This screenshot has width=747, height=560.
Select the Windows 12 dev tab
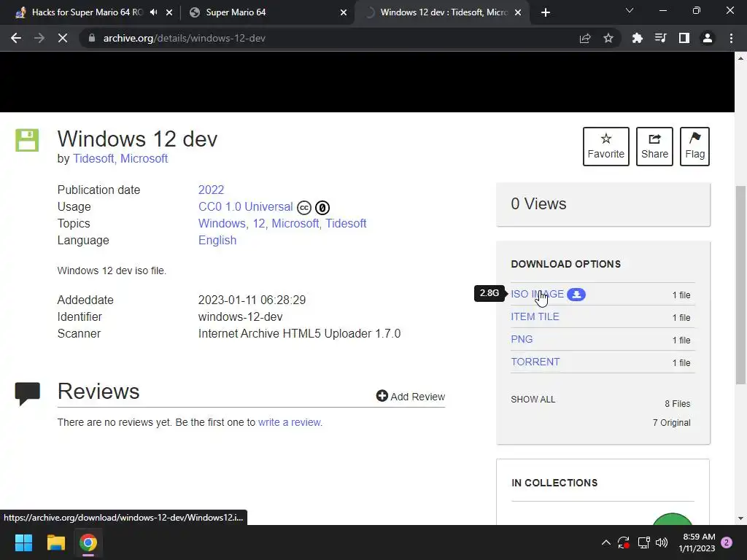click(443, 12)
